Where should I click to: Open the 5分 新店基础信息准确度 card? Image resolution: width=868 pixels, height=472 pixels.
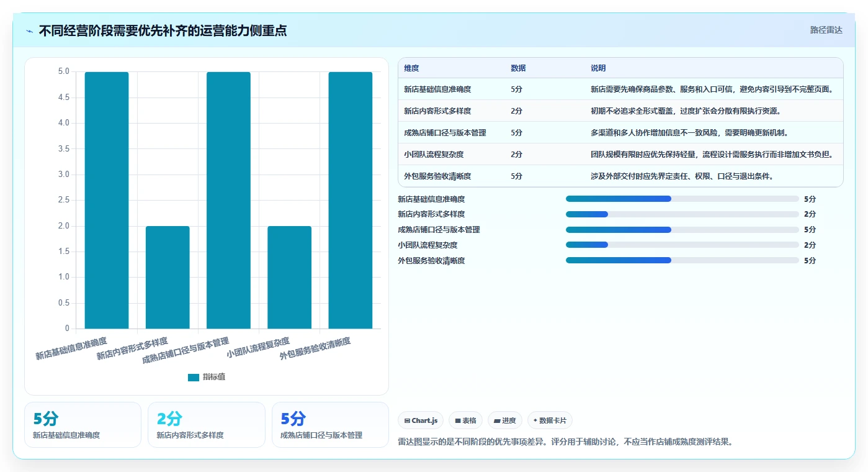[x=83, y=425]
